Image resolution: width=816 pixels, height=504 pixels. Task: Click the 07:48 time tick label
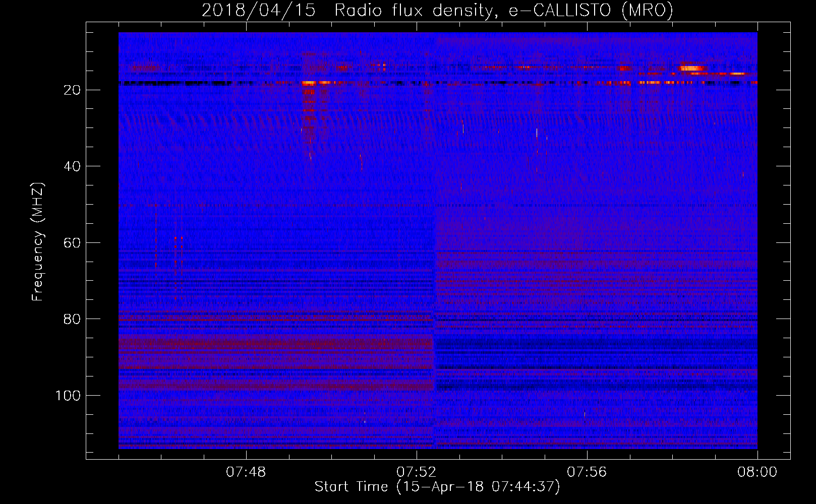coord(246,472)
